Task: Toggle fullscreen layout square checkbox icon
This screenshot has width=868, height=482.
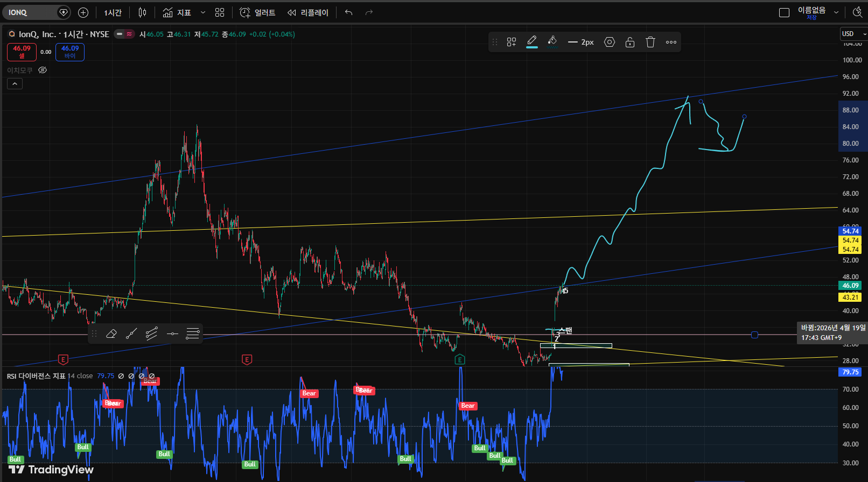Action: (x=785, y=12)
